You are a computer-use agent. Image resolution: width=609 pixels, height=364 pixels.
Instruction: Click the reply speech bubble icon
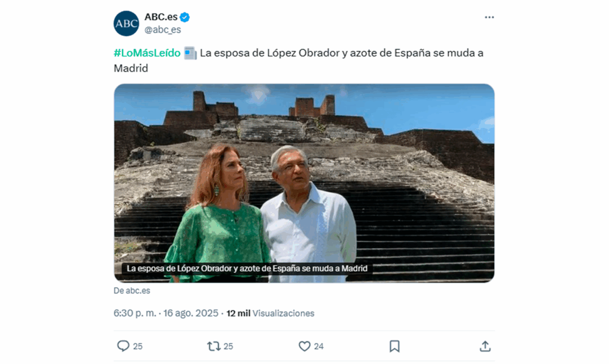[123, 346]
